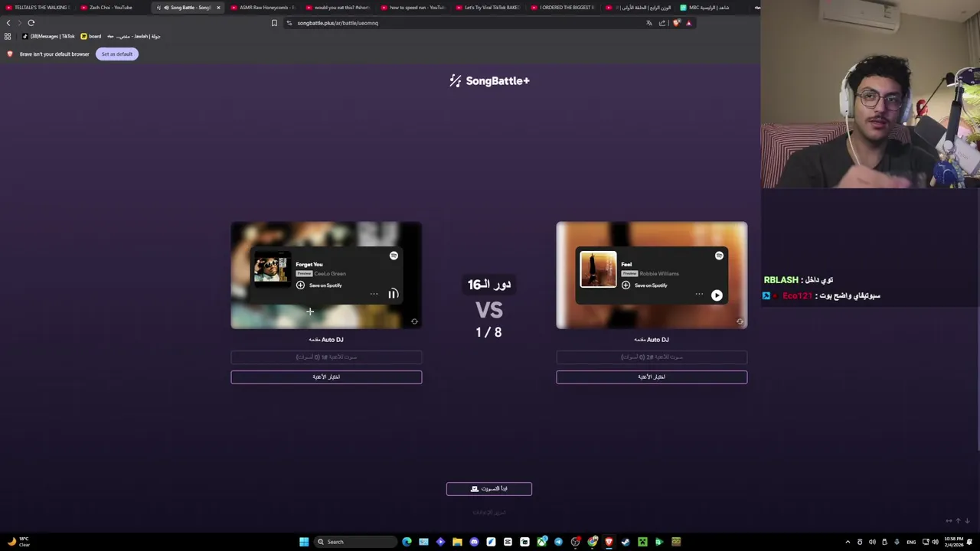The width and height of the screenshot is (980, 551).
Task: Bookmark this page icon
Action: coord(274,23)
